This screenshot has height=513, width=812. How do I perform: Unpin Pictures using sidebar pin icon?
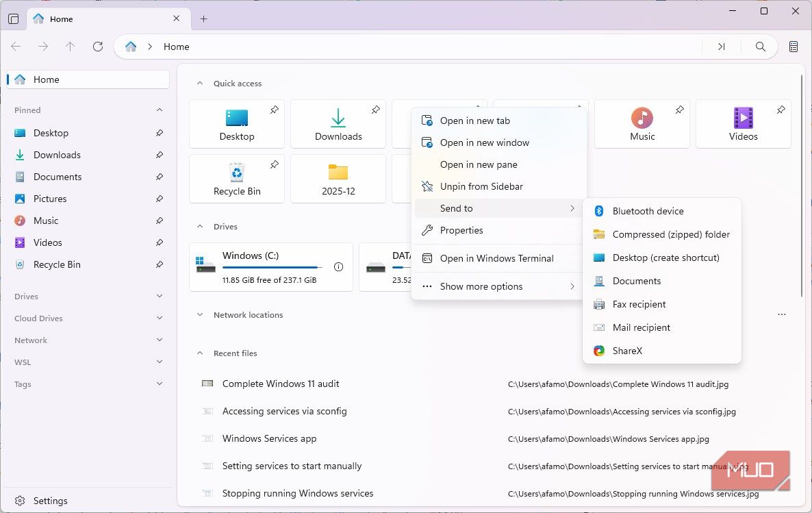point(160,199)
